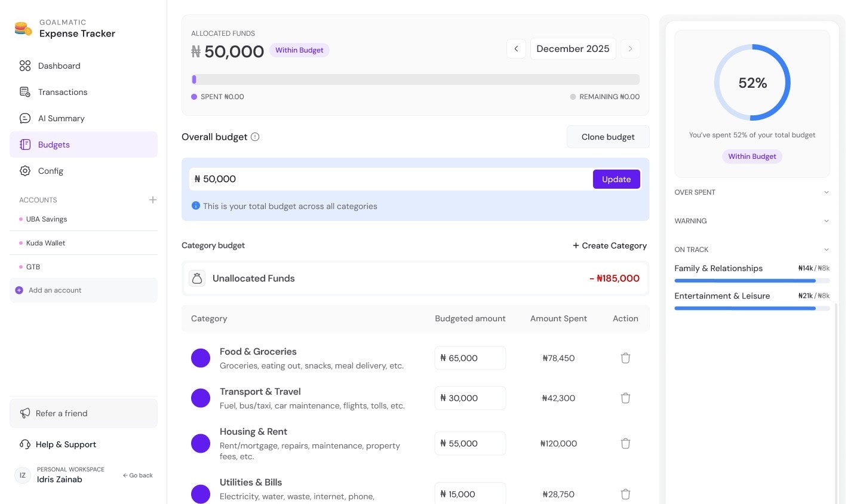Viewport: 860px width, 504px height.
Task: Select Help & Support from the sidebar
Action: point(66,444)
